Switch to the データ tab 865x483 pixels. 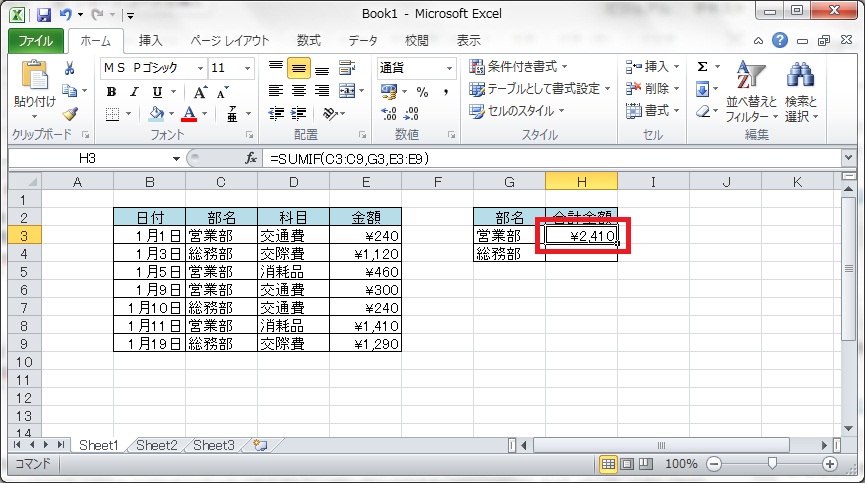tap(363, 41)
